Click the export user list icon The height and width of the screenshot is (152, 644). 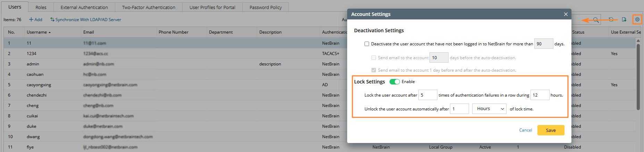pos(624,19)
